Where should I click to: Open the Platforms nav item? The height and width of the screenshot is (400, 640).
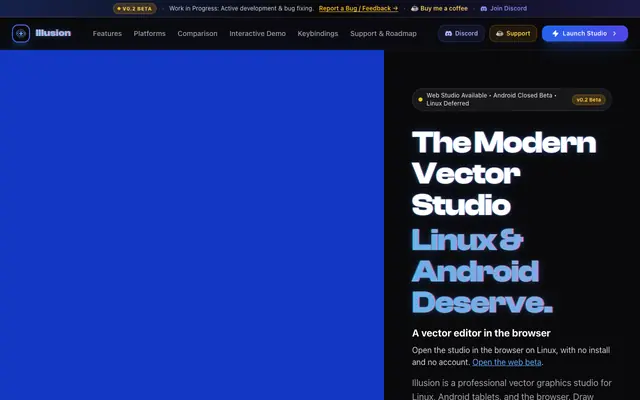pos(149,33)
